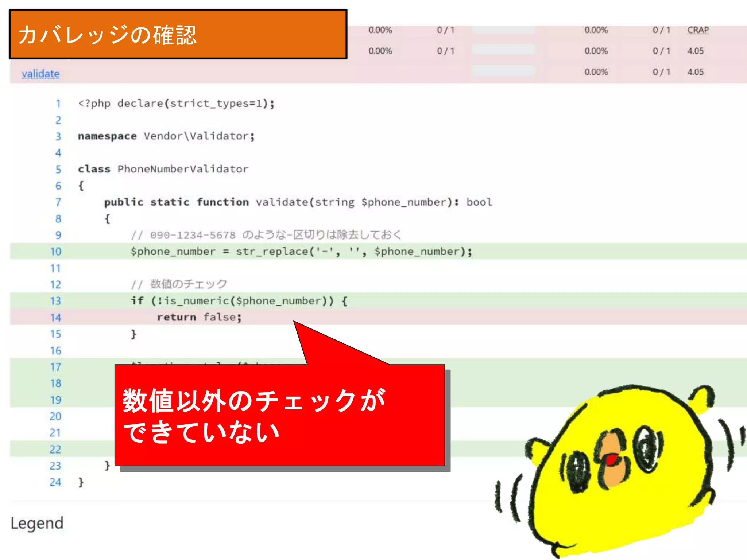Click line number 22
Image resolution: width=747 pixels, height=560 pixels.
click(55, 450)
